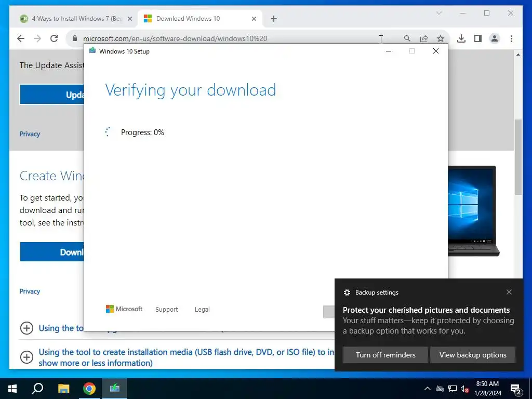Share this page icon in address bar
The width and height of the screenshot is (532, 399).
424,38
